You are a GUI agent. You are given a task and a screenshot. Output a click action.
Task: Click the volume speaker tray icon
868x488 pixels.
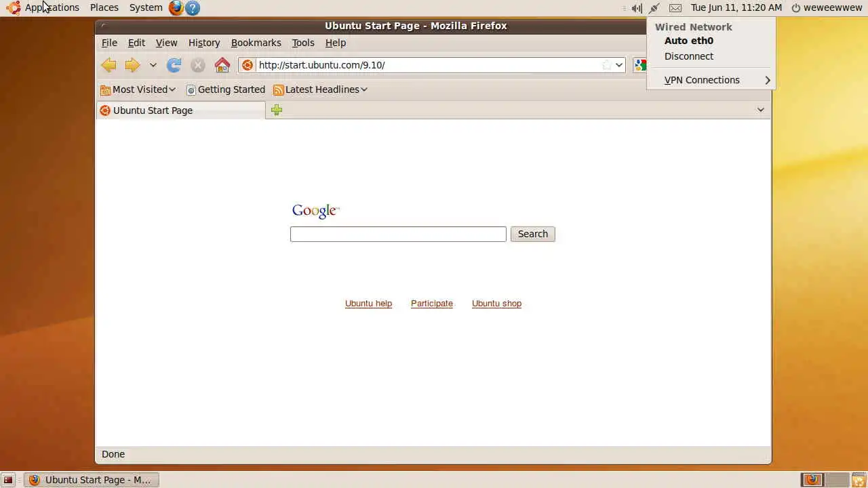(636, 8)
